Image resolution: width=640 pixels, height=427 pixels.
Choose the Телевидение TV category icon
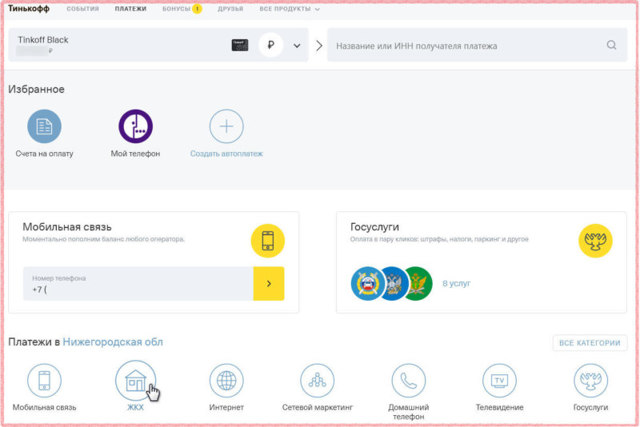coord(500,380)
